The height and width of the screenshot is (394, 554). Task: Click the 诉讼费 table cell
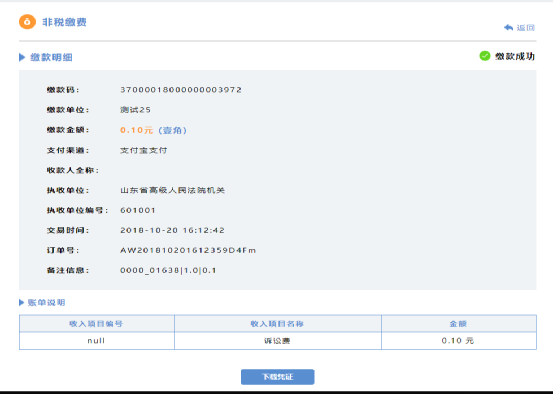(278, 341)
